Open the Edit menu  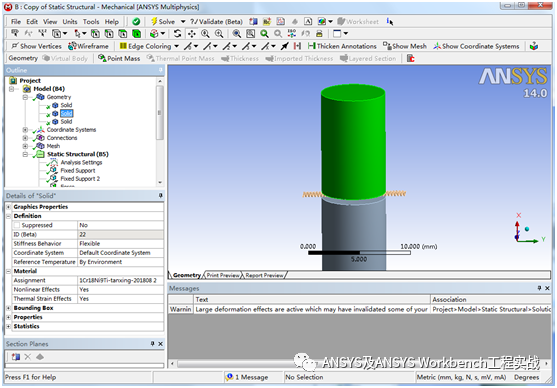click(x=32, y=22)
